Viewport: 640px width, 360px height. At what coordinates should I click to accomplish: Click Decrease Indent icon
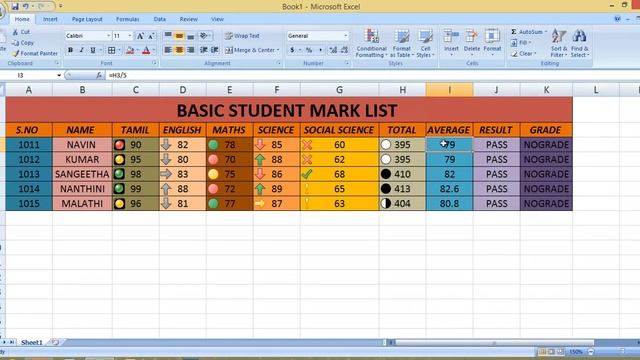coord(203,50)
